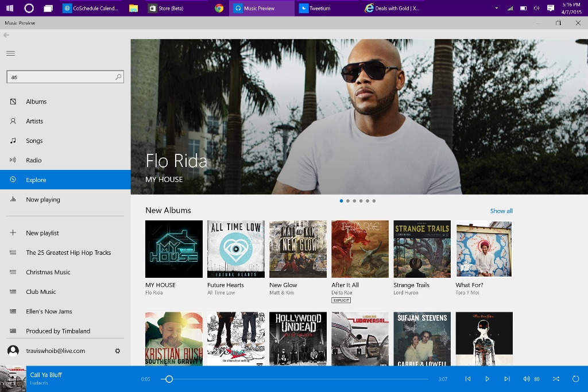Go to Now playing
This screenshot has height=392, width=588.
click(65, 199)
